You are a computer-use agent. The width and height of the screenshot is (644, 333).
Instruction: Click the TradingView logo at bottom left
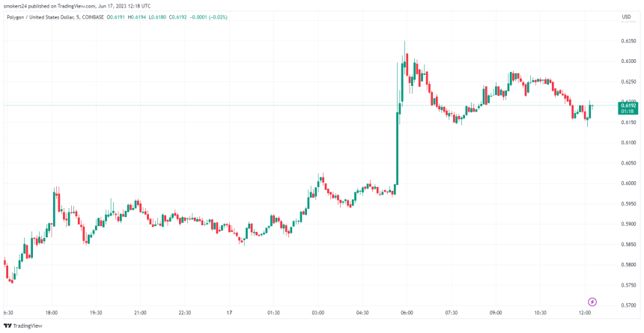coord(23,326)
